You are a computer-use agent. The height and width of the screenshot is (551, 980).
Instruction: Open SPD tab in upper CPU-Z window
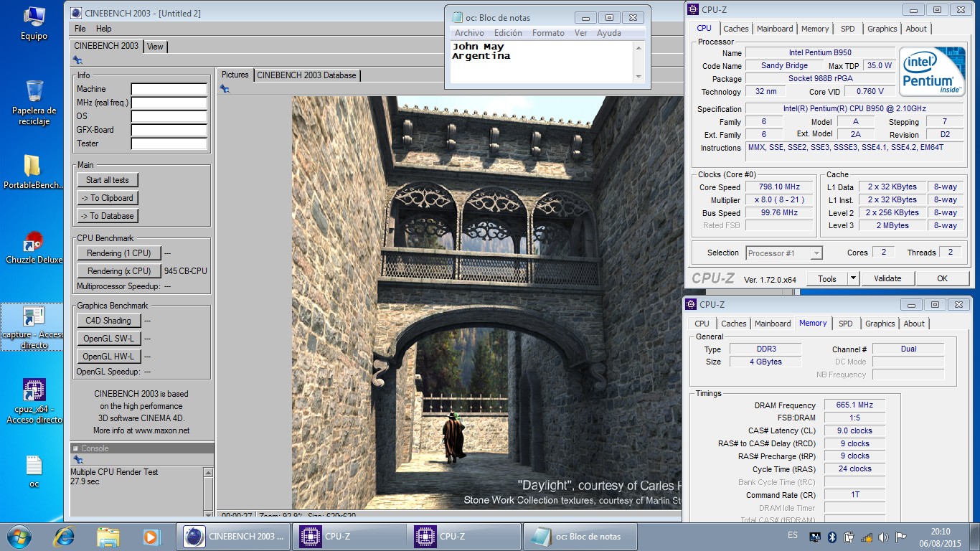848,29
